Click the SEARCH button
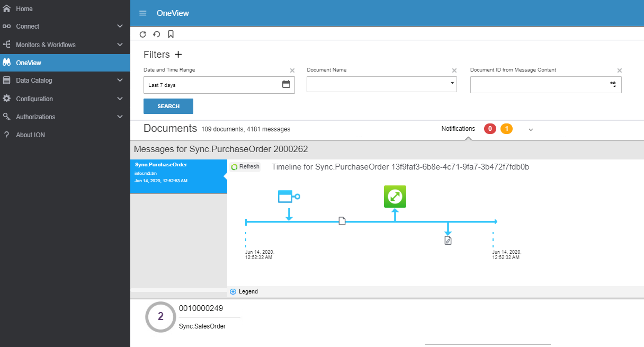Viewport: 644px width, 347px height. [168, 106]
